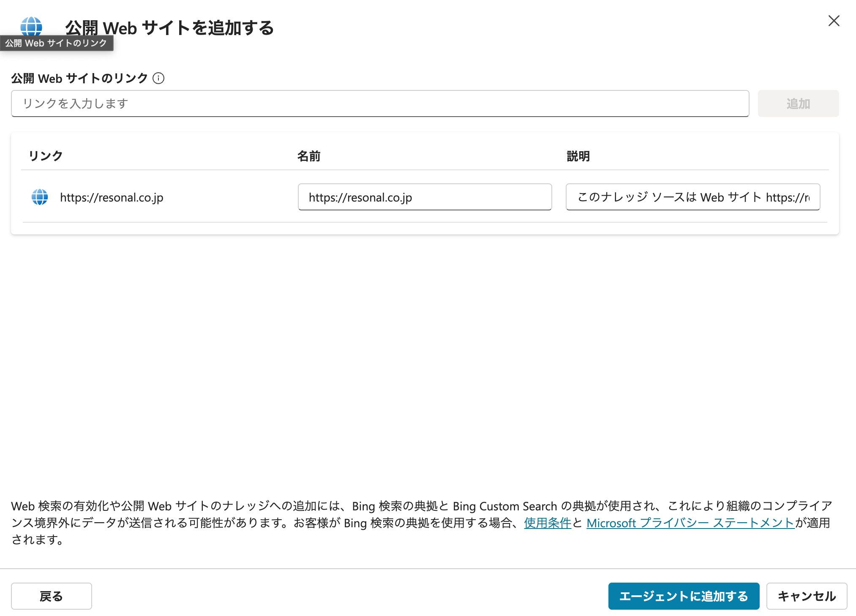856x616 pixels.
Task: Open the 使用条件 terms link
Action: pos(547,523)
